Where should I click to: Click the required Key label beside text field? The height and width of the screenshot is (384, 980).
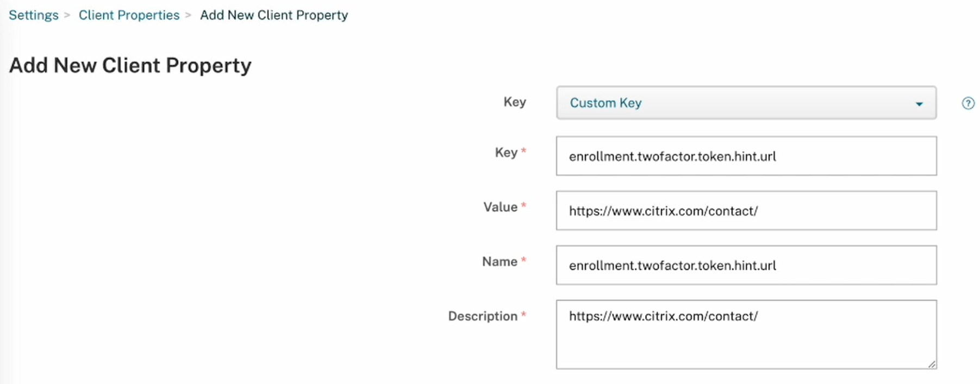point(506,153)
